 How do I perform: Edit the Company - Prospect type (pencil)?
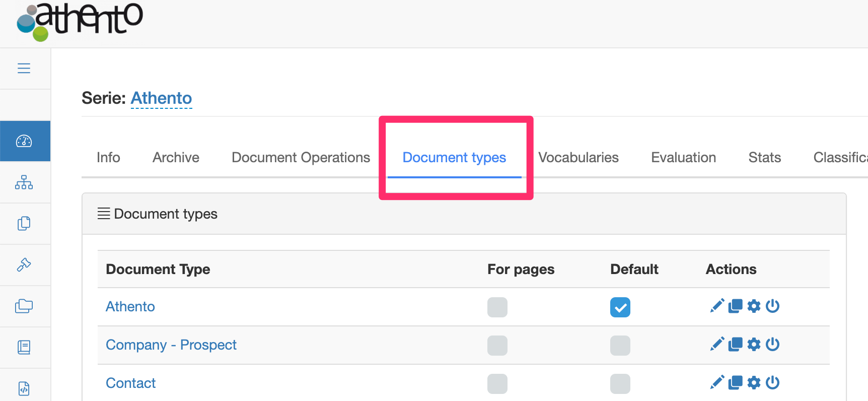click(717, 344)
